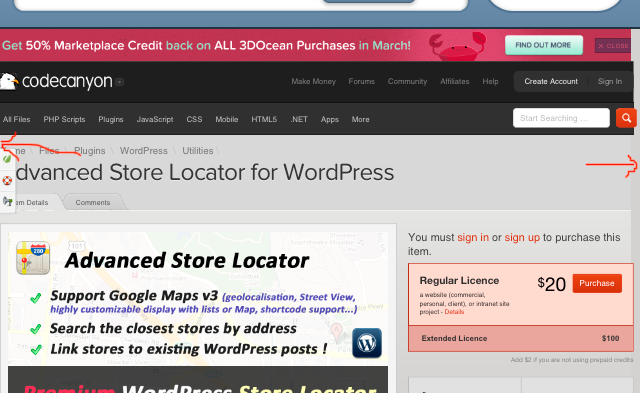
Task: Close the 3DOcean promotional banner
Action: coord(613,46)
